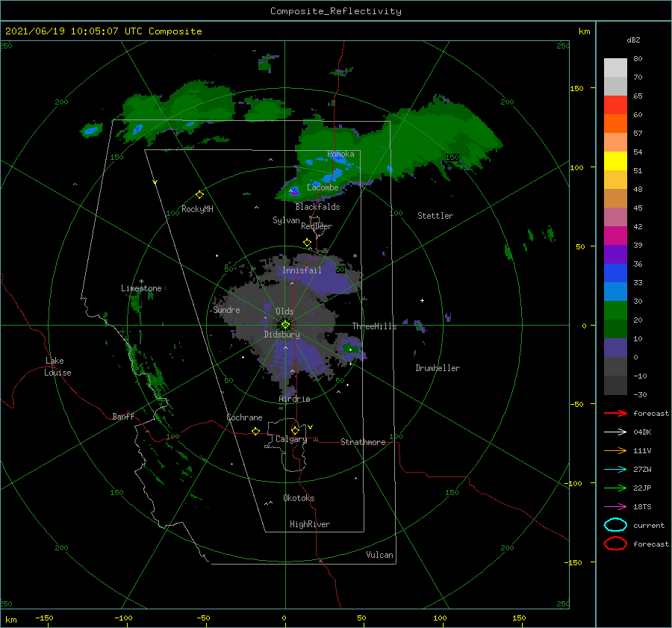This screenshot has width=672, height=628.
Task: Click the cyan 27ZW arrow in legend
Action: (x=615, y=470)
